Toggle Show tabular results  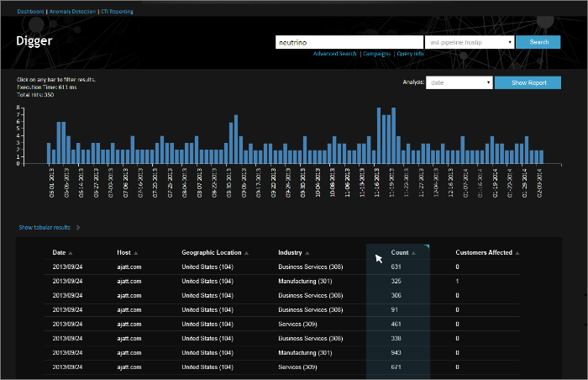pyautogui.click(x=45, y=227)
